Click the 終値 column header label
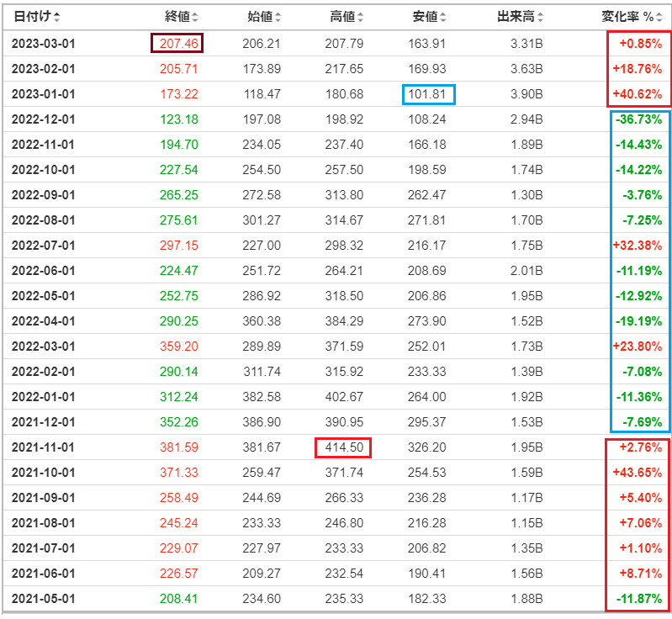Image resolution: width=672 pixels, height=619 pixels. tap(177, 17)
